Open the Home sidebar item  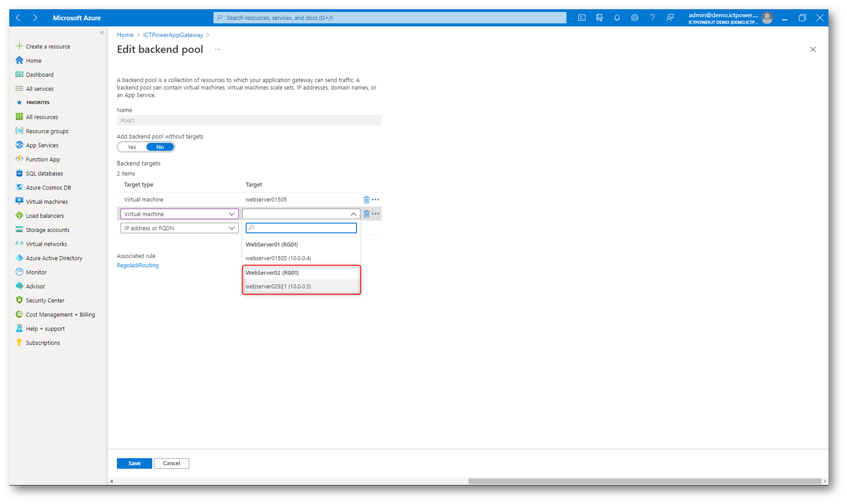point(34,60)
